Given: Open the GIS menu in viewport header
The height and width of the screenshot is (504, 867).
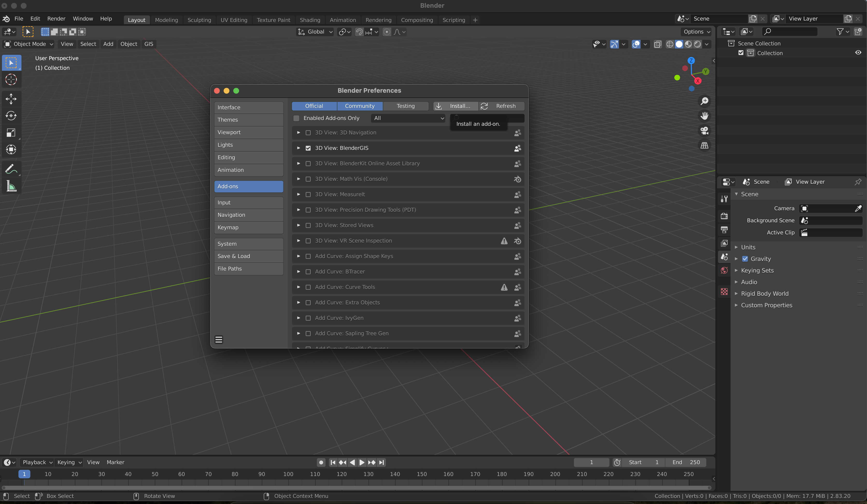Looking at the screenshot, I should [149, 44].
